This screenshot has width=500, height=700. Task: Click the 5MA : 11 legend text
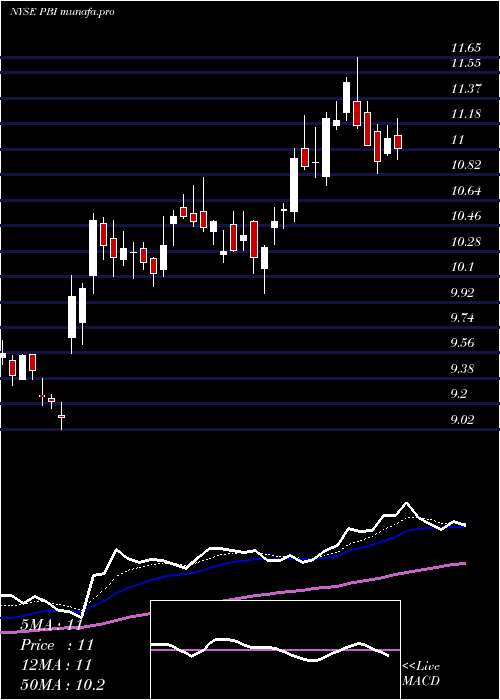click(51, 625)
